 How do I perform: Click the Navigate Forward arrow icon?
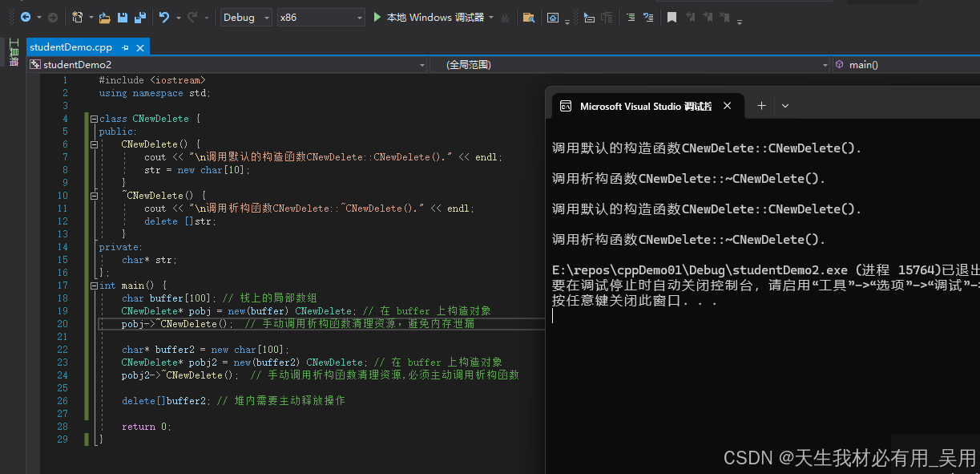pyautogui.click(x=52, y=17)
